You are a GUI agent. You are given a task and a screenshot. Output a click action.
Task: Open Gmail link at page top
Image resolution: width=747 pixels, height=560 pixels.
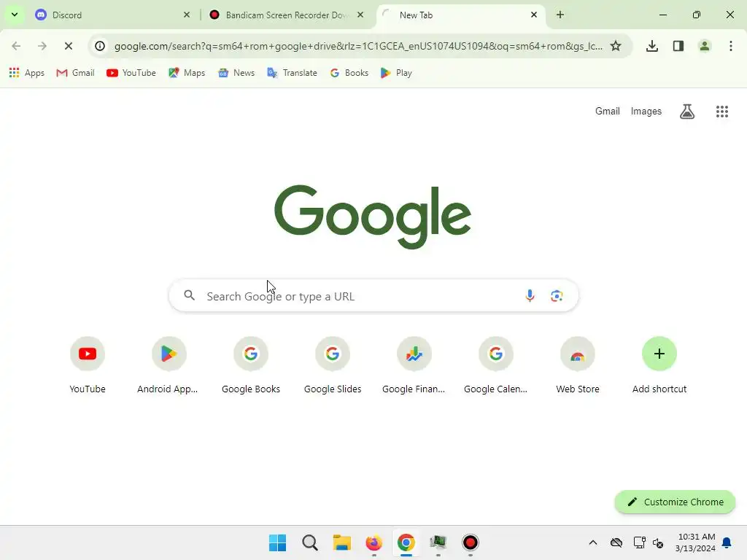[608, 111]
